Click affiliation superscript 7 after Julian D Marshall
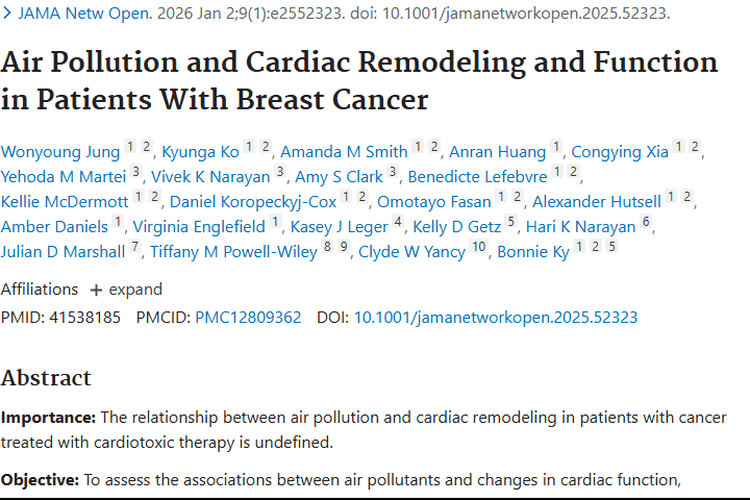750x500 pixels. (x=135, y=247)
